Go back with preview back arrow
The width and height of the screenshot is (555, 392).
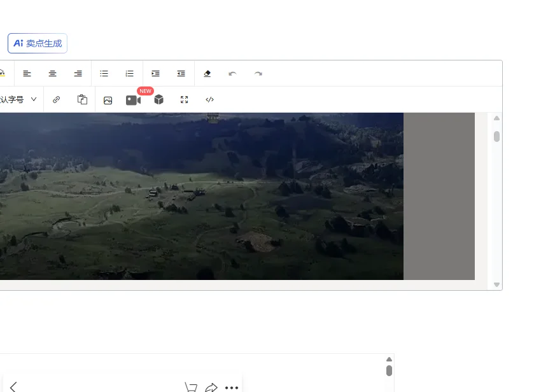coord(13,387)
